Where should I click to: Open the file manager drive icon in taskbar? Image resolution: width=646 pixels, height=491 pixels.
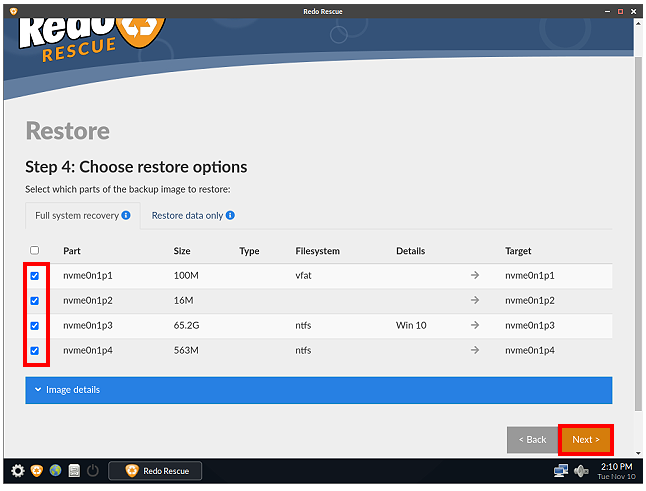click(74, 470)
